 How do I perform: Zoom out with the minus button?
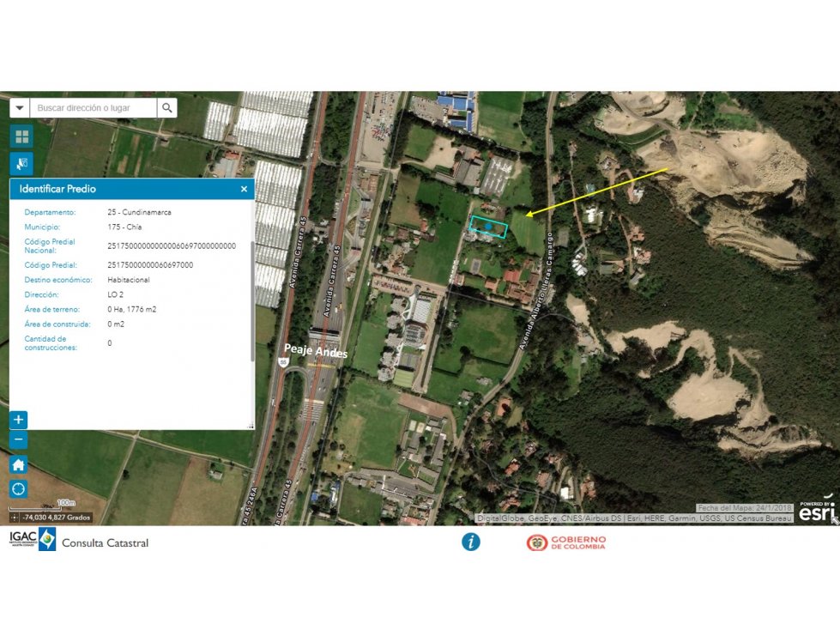click(x=18, y=439)
